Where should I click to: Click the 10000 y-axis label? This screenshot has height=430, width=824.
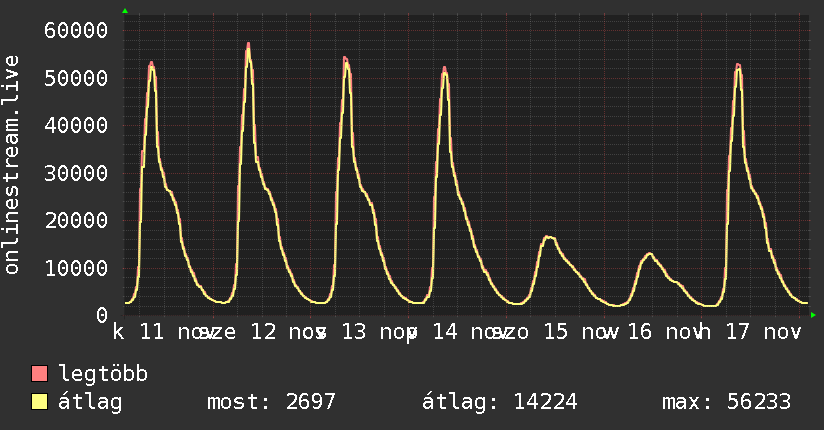[76, 268]
